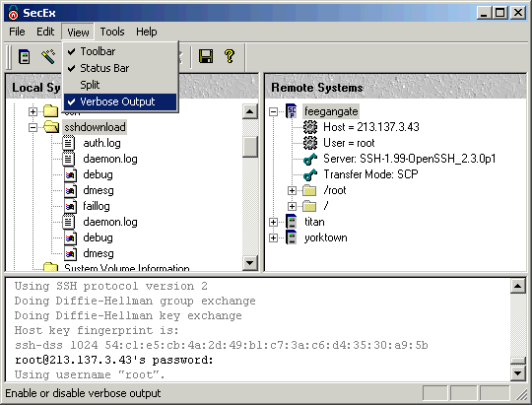The image size is (532, 405).
Task: Select the yorktown host label
Action: click(326, 237)
